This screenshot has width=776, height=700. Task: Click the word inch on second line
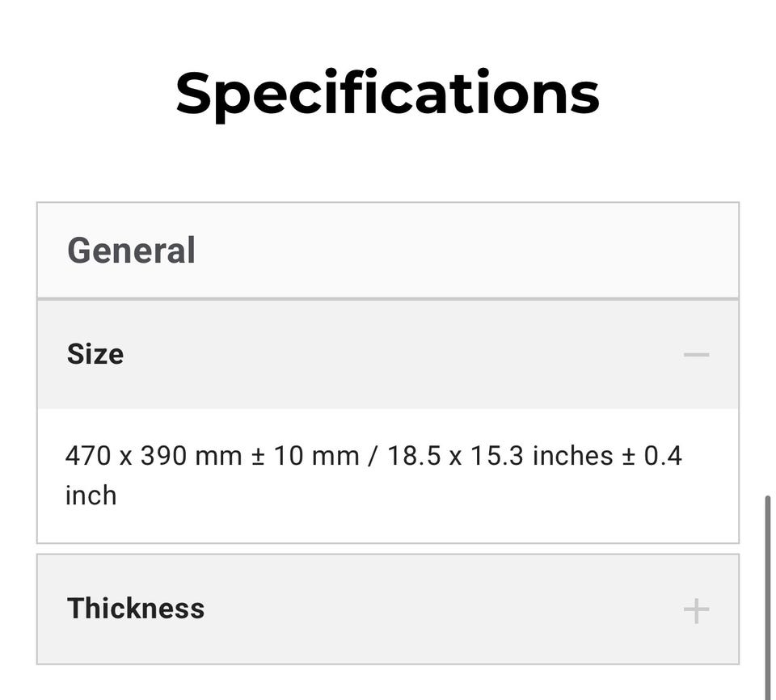click(91, 495)
